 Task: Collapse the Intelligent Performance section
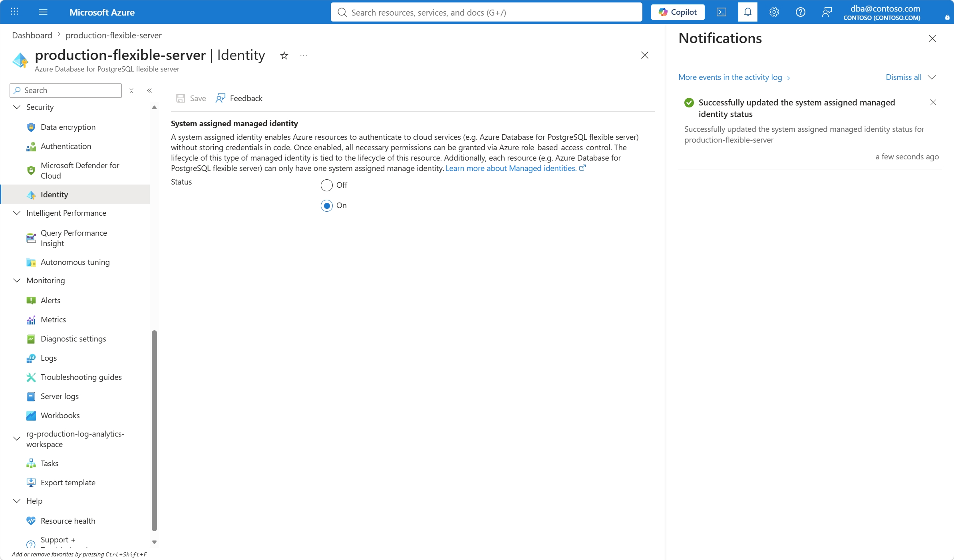point(17,213)
